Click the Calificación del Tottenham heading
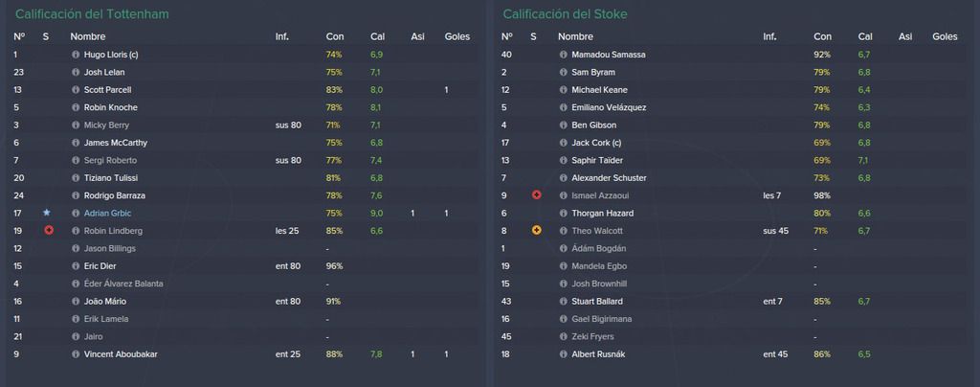Screen dimensions: 980x387 click(x=92, y=13)
